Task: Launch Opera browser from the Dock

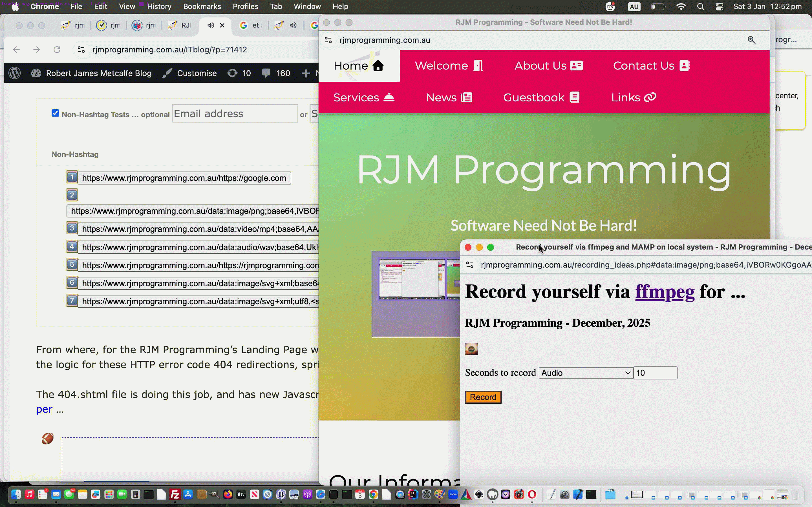Action: [532, 494]
